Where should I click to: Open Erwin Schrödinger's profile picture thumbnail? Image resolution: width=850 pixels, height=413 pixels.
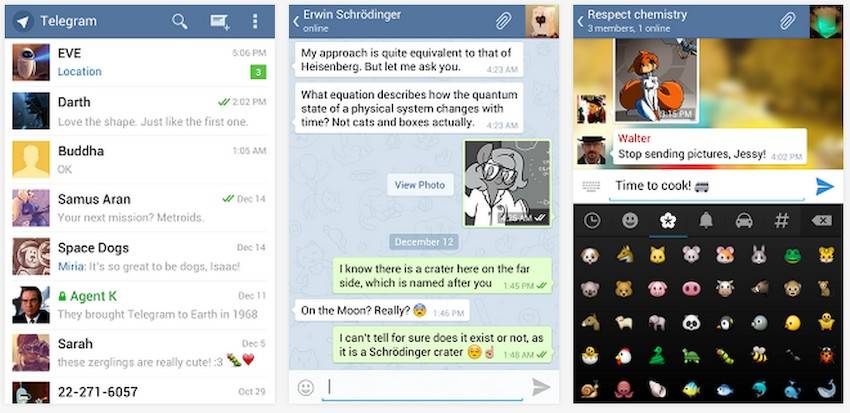542,22
